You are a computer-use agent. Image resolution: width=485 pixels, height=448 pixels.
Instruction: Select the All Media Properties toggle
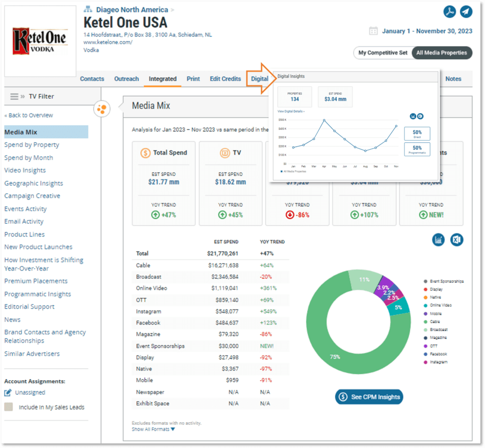point(441,53)
